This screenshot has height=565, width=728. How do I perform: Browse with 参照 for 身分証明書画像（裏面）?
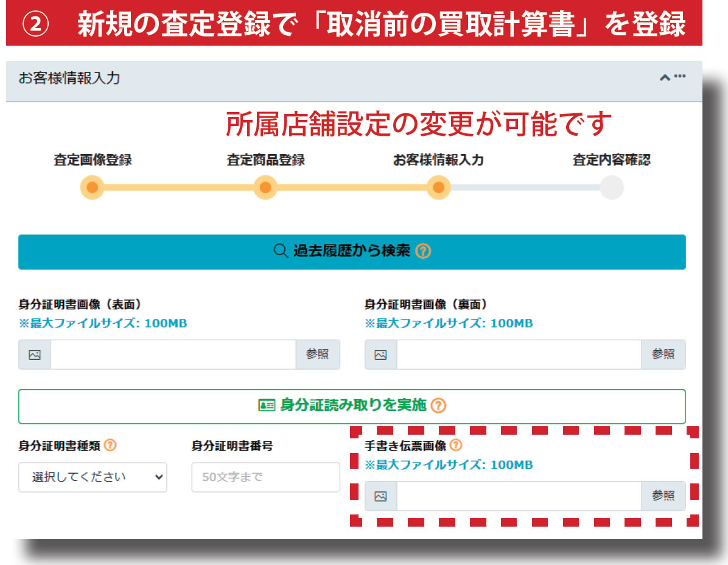(663, 355)
